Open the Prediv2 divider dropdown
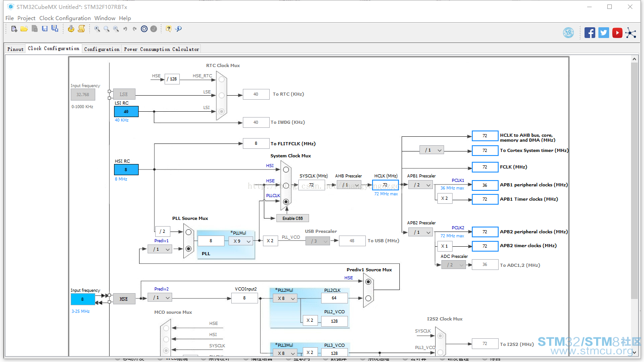This screenshot has height=362, width=644. (x=160, y=297)
